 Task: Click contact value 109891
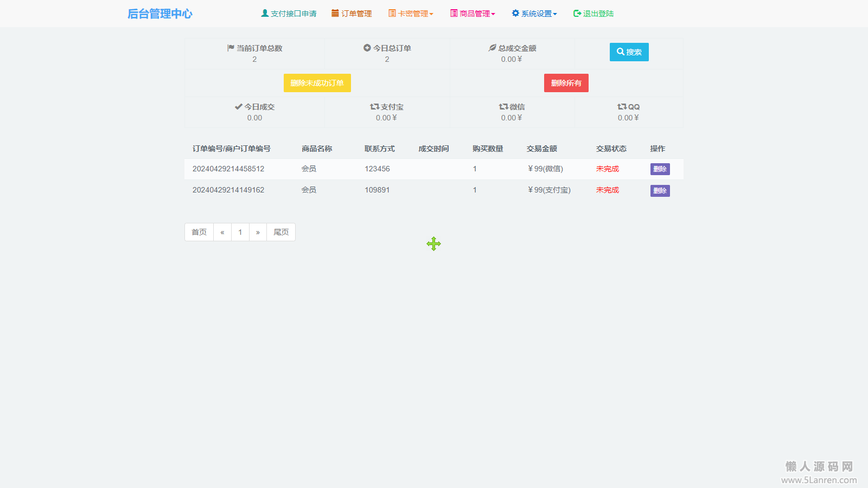(377, 190)
